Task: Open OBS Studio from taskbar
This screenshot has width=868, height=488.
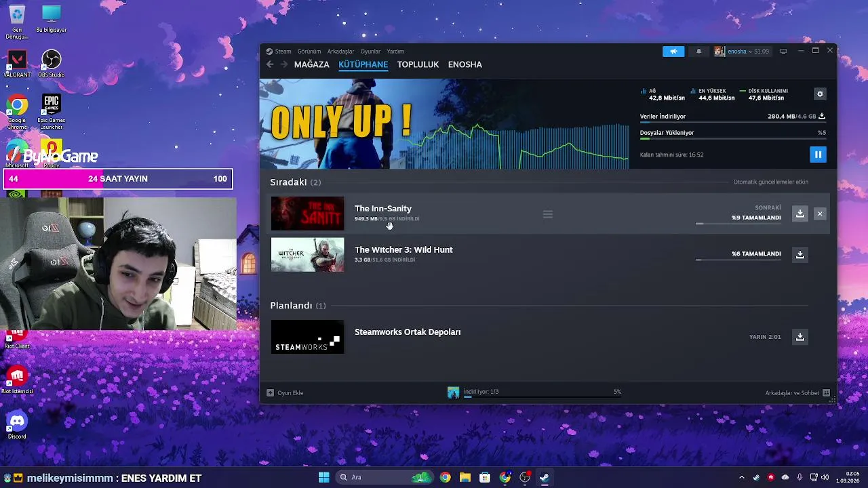Action: point(524,477)
